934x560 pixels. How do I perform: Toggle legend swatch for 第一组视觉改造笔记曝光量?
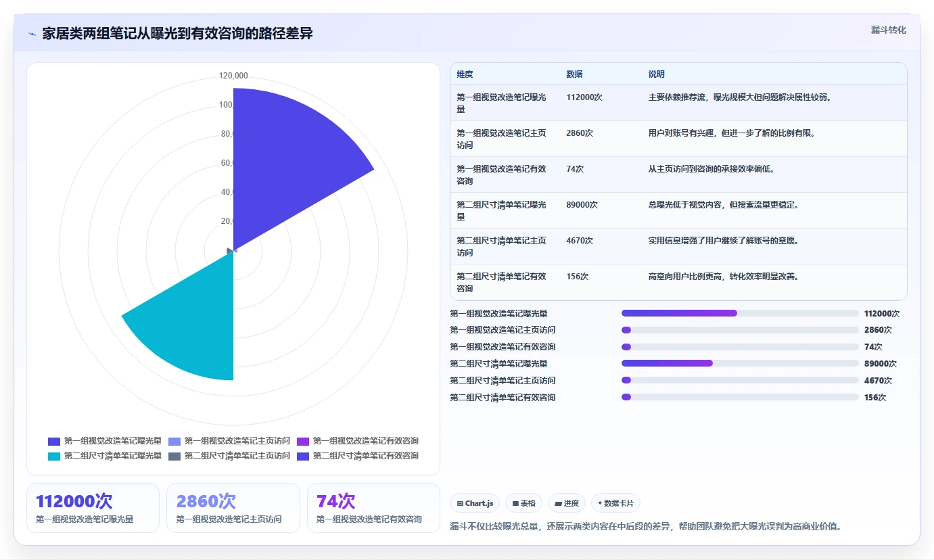pyautogui.click(x=54, y=441)
